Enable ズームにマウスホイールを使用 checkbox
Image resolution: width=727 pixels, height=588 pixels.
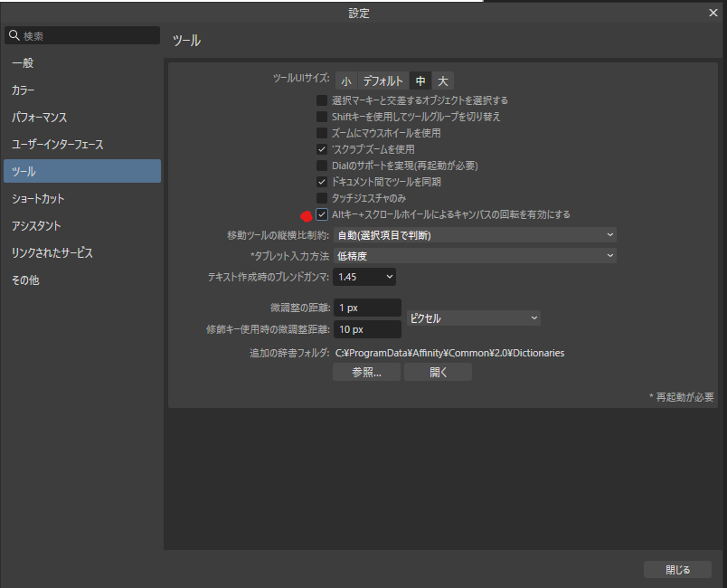[322, 133]
